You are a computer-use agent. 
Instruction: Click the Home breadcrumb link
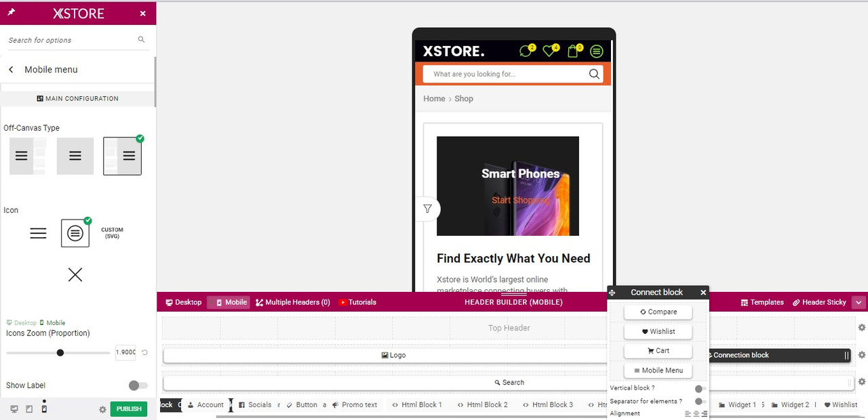point(434,98)
